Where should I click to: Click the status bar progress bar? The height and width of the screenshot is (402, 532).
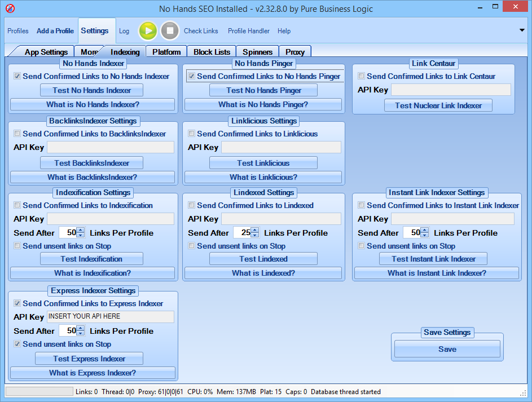39,391
